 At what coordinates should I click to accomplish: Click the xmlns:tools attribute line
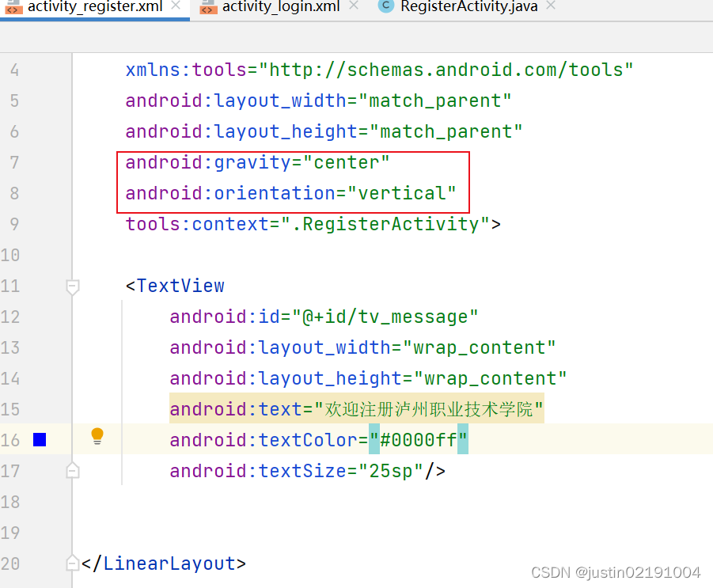[379, 70]
